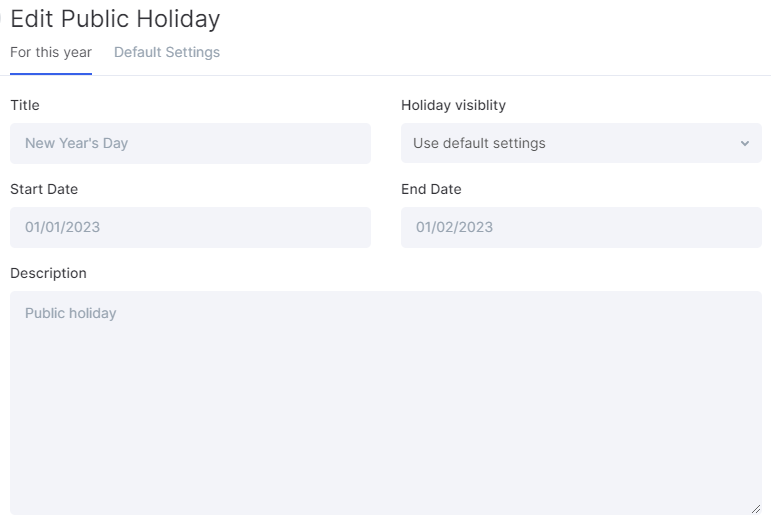Click the Public holiday description text

[71, 313]
